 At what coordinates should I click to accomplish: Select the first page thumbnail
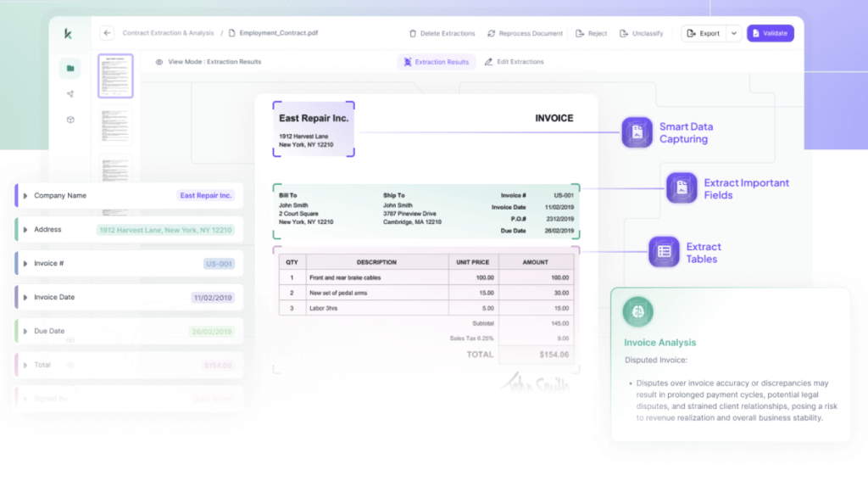[115, 76]
